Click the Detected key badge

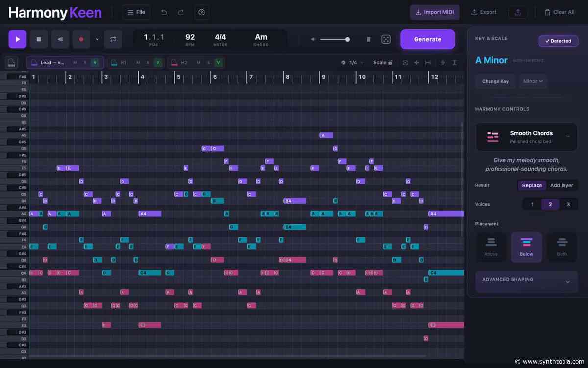(558, 41)
